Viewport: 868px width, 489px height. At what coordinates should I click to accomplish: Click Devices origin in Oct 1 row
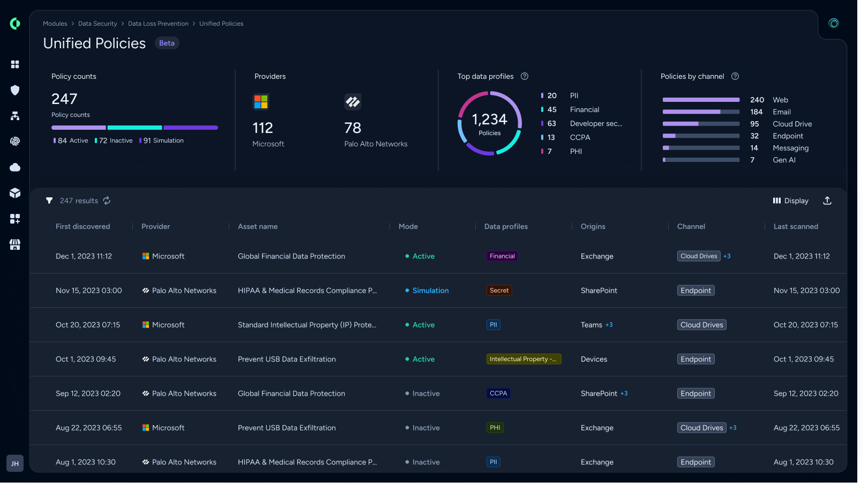click(602, 364)
